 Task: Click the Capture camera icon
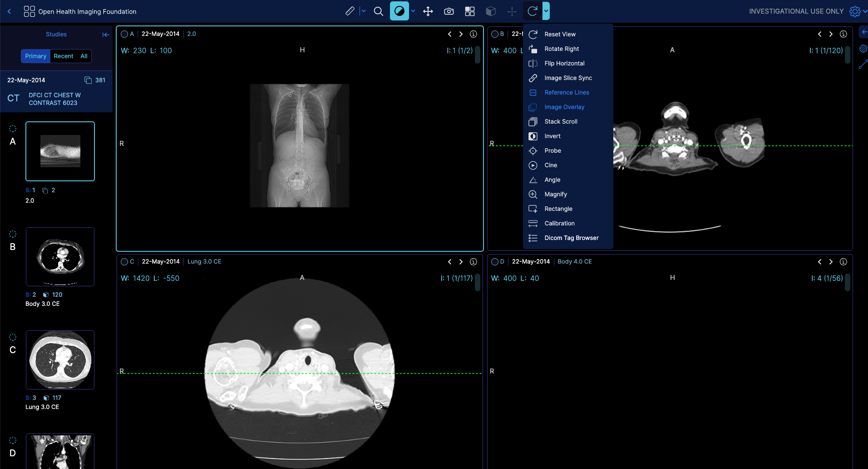click(x=449, y=11)
